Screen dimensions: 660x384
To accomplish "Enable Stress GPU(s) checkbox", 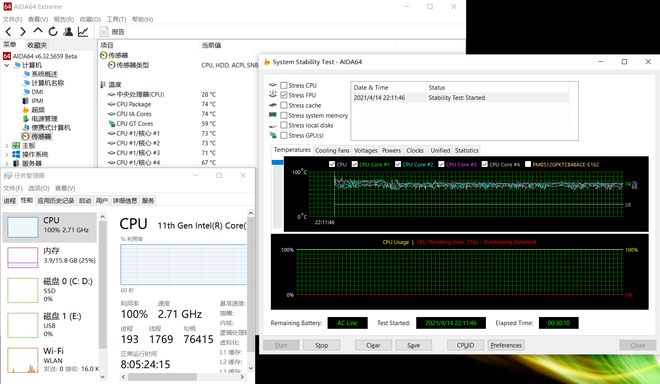I will (x=284, y=136).
